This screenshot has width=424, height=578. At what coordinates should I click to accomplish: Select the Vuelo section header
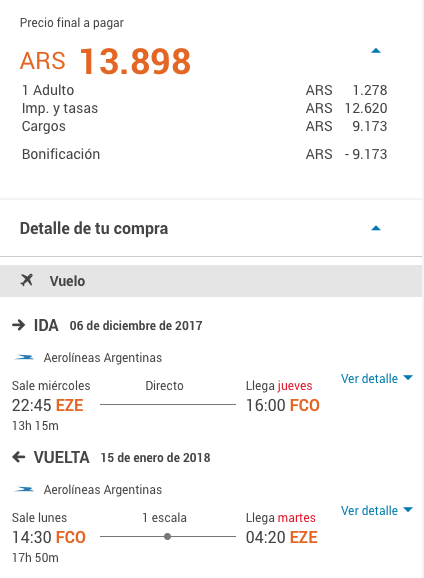211,281
